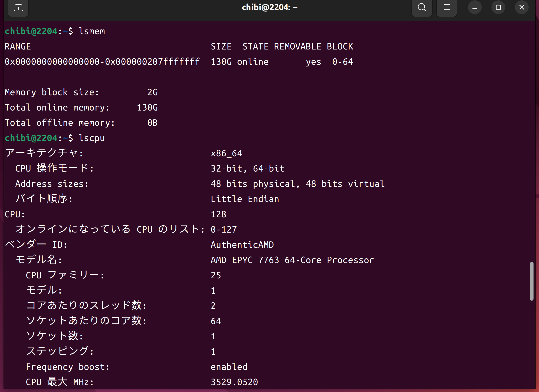
Task: Open a new terminal tab
Action: pos(18,8)
